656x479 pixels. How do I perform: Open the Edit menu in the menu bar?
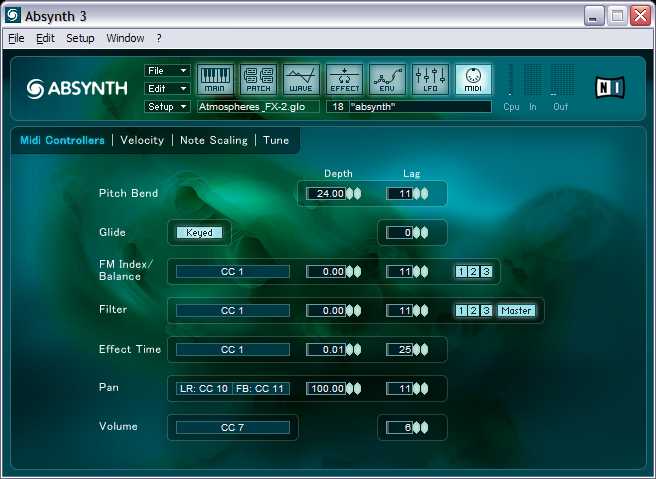coord(45,38)
